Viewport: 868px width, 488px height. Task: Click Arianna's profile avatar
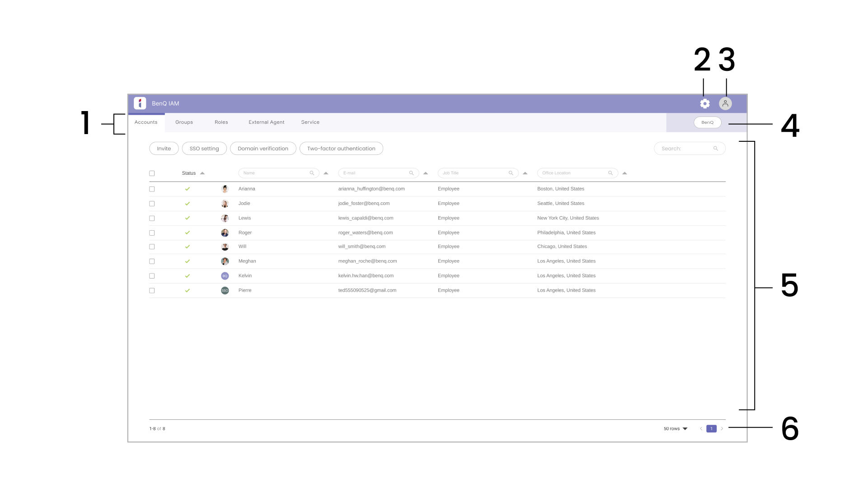[225, 189]
